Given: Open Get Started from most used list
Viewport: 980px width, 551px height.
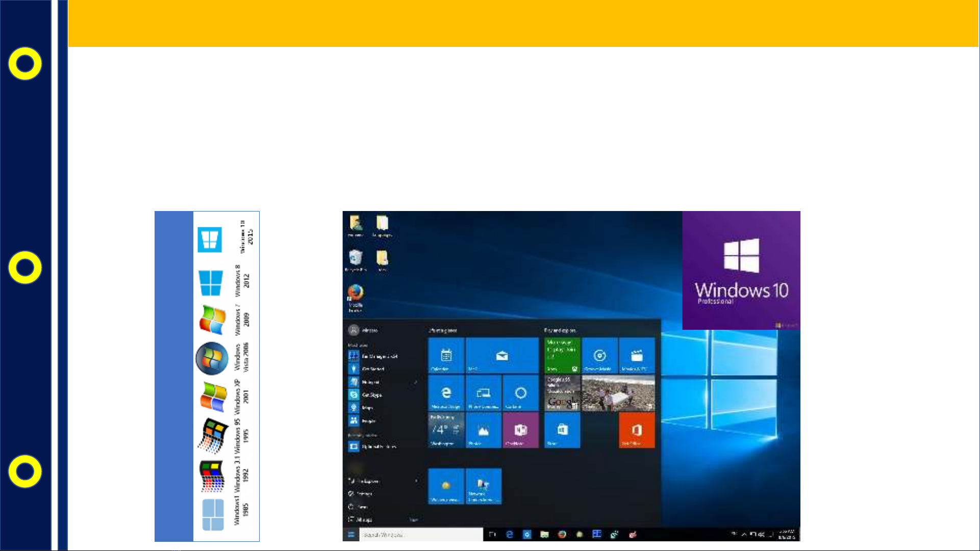Looking at the screenshot, I should tap(367, 369).
